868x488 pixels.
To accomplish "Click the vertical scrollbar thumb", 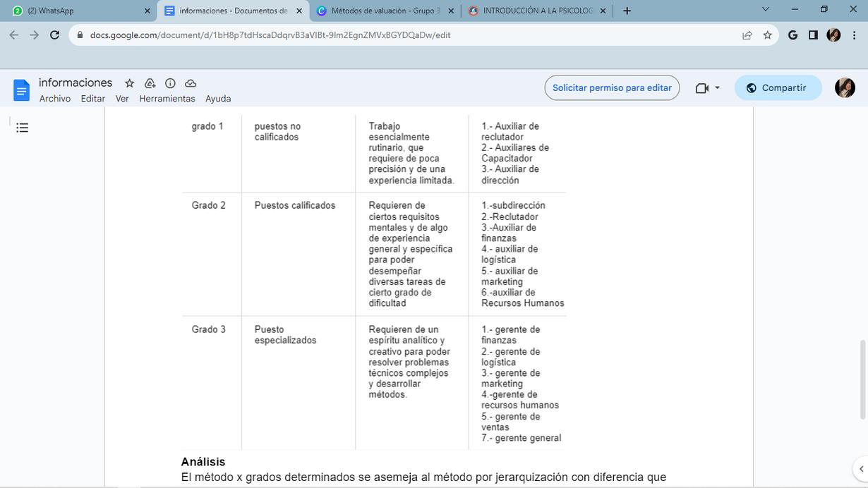I will pyautogui.click(x=863, y=379).
